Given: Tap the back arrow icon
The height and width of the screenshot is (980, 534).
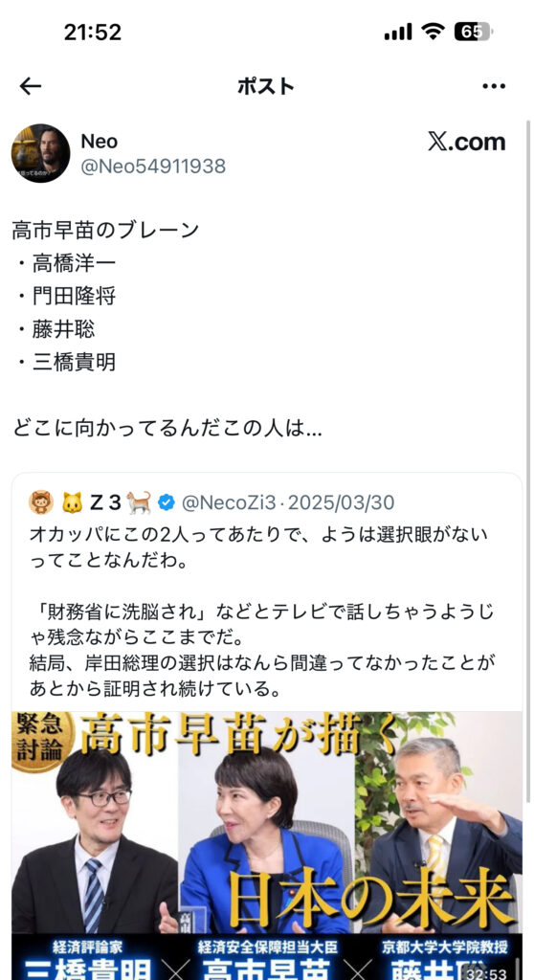Looking at the screenshot, I should coord(30,86).
